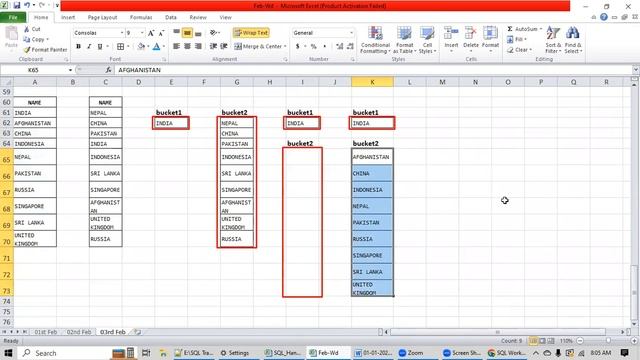Open the Name Box dropdown arrow
Screen dimensions: 640x360
pos(70,70)
